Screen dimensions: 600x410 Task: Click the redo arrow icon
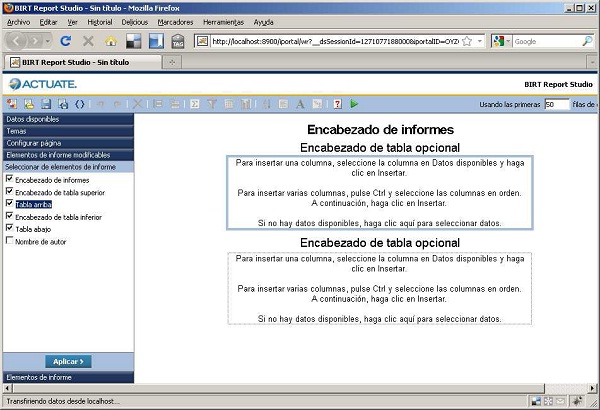(x=117, y=104)
